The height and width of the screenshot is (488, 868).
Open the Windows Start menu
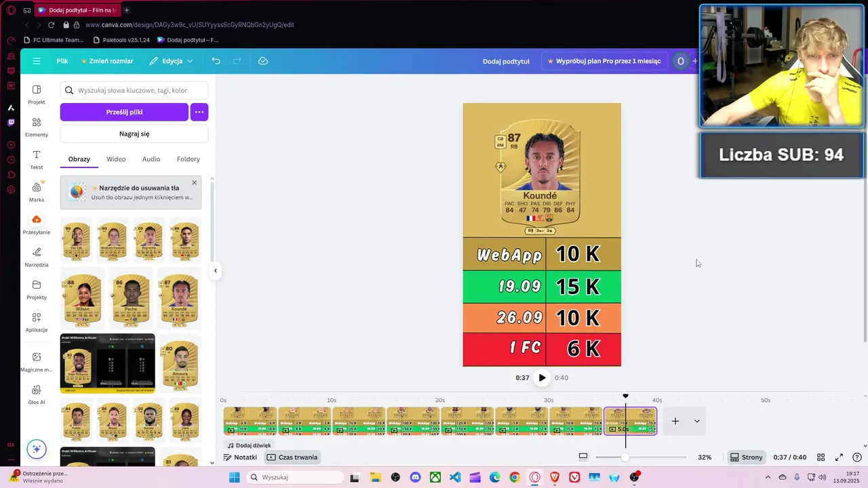pyautogui.click(x=234, y=477)
